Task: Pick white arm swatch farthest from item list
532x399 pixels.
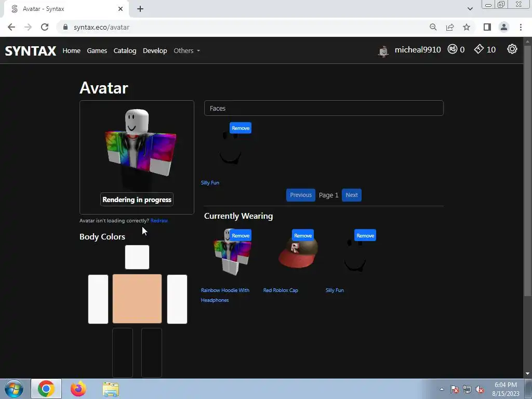Action: pyautogui.click(x=98, y=299)
